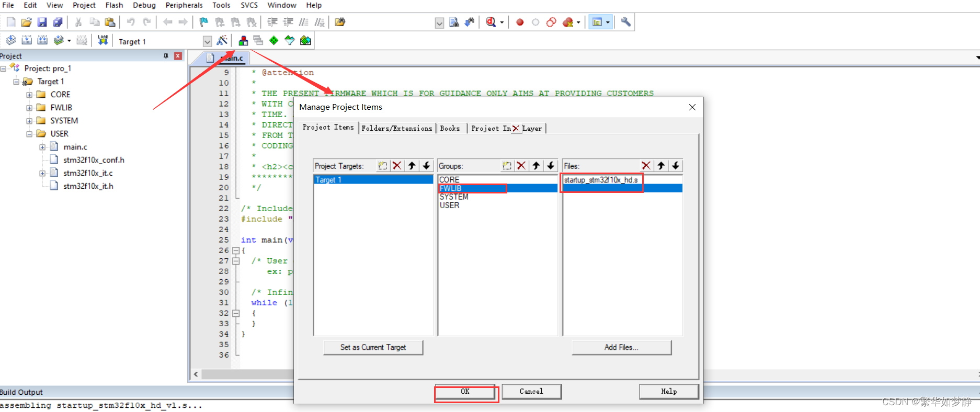This screenshot has width=980, height=412.
Task: Move group up with Groups up arrow
Action: (x=536, y=166)
